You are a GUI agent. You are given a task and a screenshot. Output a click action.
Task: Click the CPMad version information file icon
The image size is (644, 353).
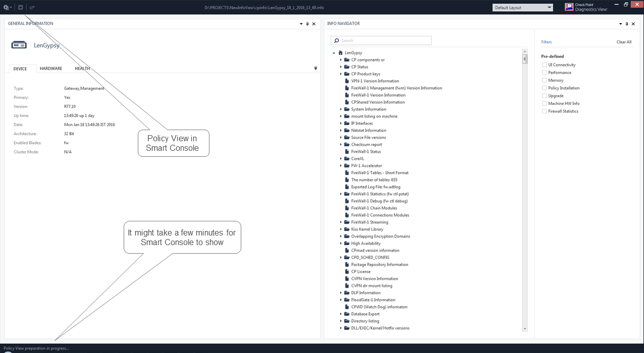pyautogui.click(x=347, y=251)
